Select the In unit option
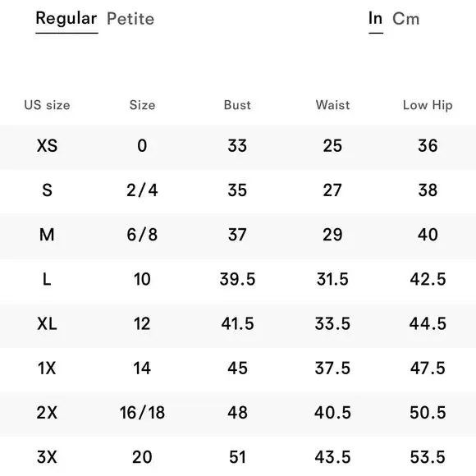 [376, 18]
